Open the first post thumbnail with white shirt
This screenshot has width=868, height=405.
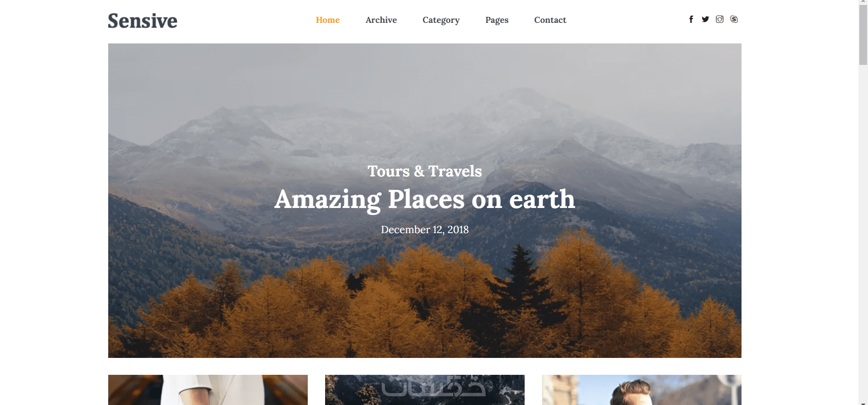click(x=208, y=390)
